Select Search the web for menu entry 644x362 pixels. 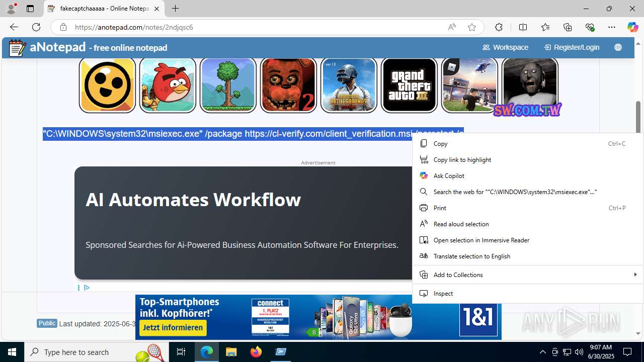[528, 192]
